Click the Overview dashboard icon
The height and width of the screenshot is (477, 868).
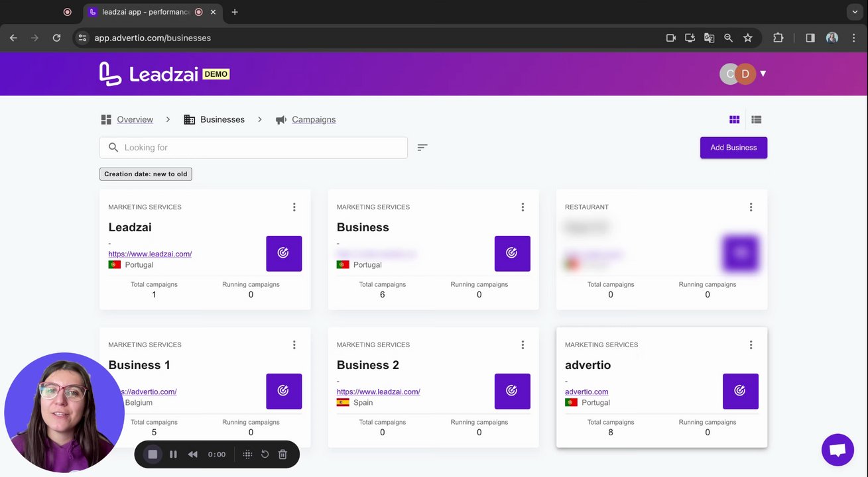[106, 120]
